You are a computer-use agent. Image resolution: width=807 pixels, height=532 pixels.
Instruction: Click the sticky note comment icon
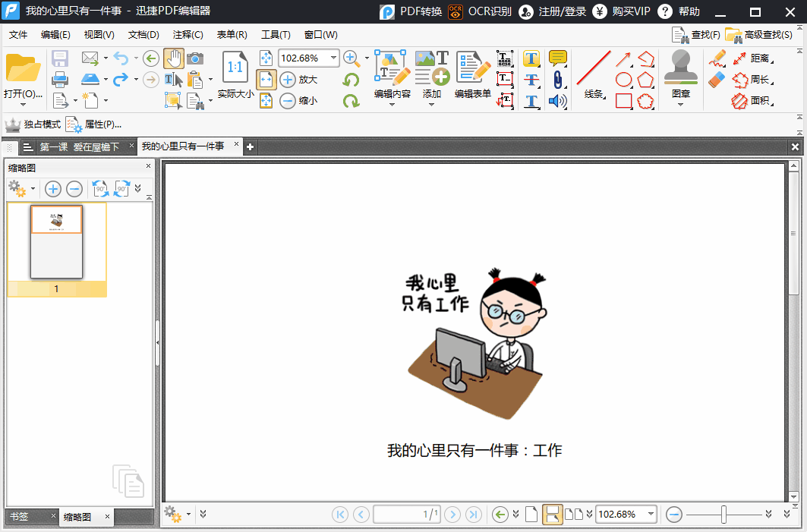coord(558,58)
